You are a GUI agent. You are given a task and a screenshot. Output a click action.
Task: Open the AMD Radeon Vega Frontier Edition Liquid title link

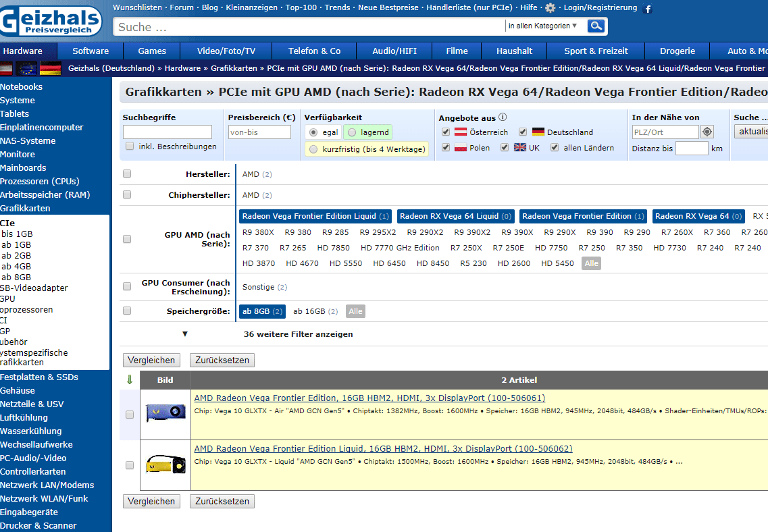coord(383,448)
